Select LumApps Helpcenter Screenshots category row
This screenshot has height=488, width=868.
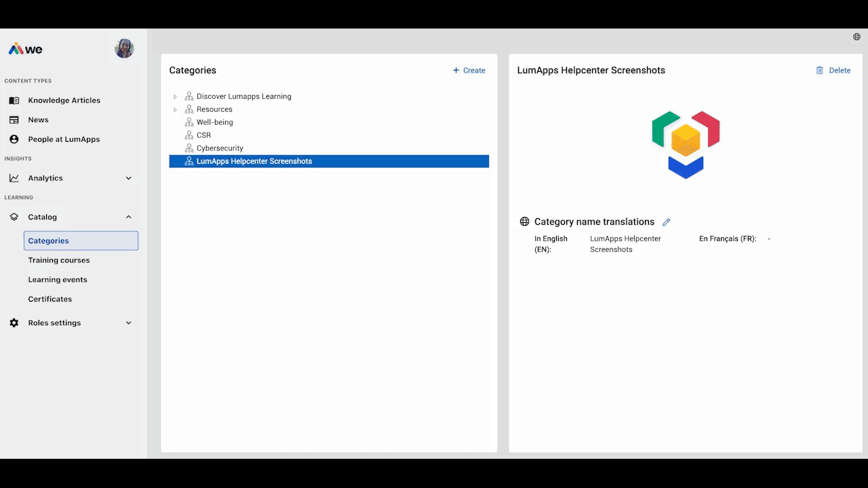329,161
